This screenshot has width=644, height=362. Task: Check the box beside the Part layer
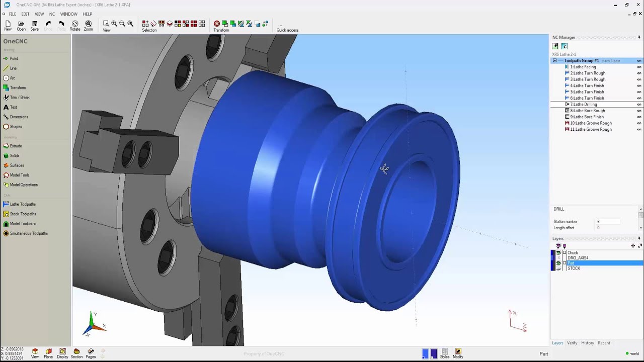click(x=565, y=263)
